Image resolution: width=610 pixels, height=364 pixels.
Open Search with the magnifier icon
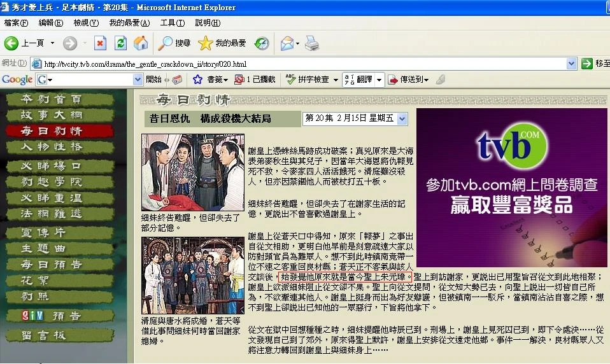(x=165, y=43)
